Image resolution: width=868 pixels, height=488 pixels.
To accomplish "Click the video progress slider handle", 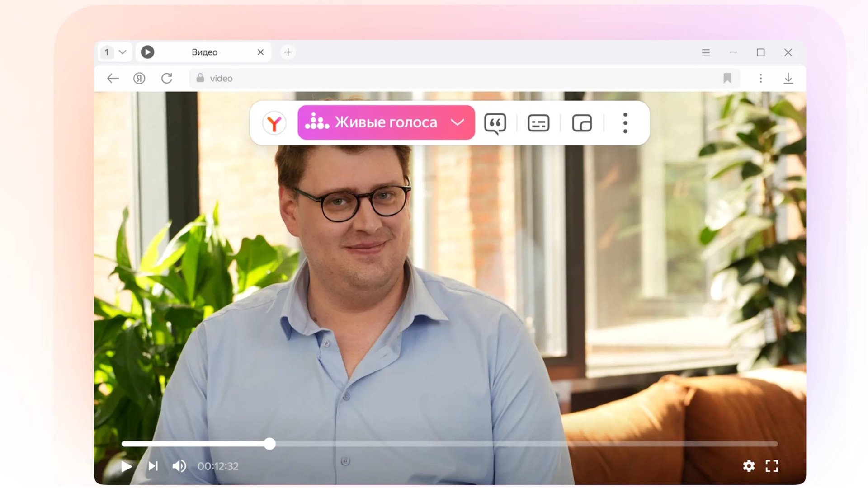I will [x=270, y=444].
